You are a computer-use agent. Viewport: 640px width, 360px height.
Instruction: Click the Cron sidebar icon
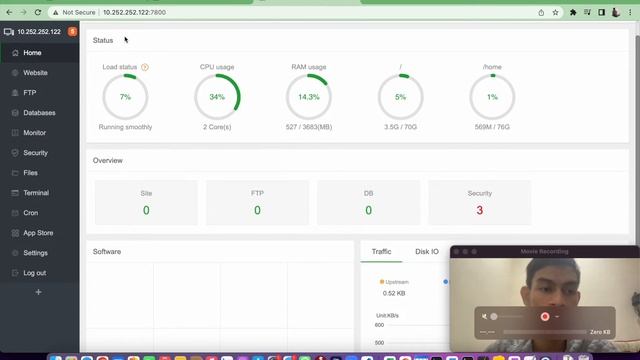15,213
